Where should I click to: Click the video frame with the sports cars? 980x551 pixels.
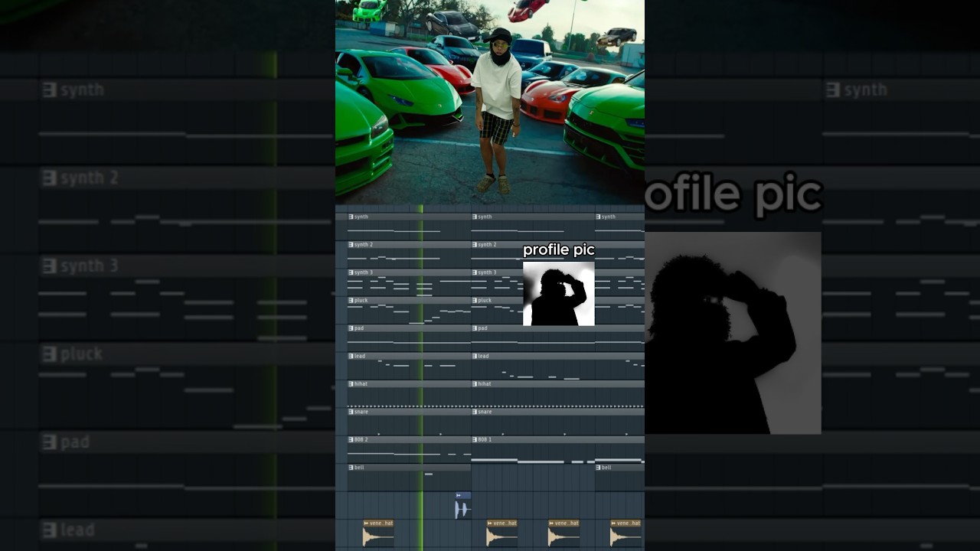(x=490, y=102)
